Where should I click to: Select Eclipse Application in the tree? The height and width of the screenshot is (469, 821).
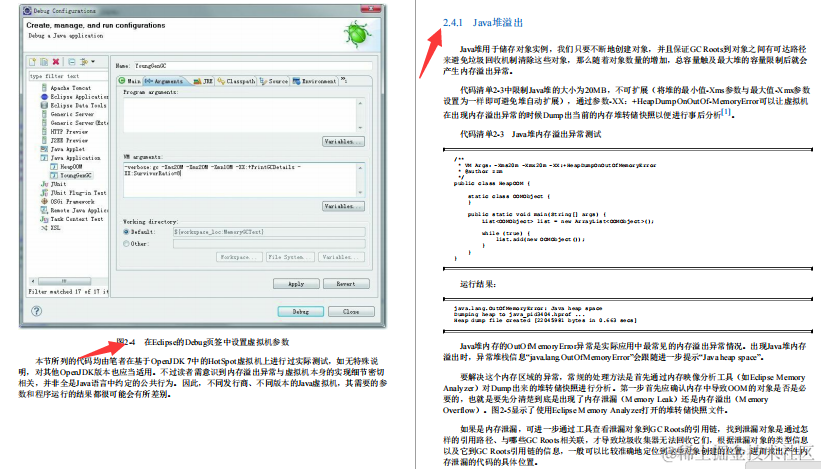tap(74, 97)
